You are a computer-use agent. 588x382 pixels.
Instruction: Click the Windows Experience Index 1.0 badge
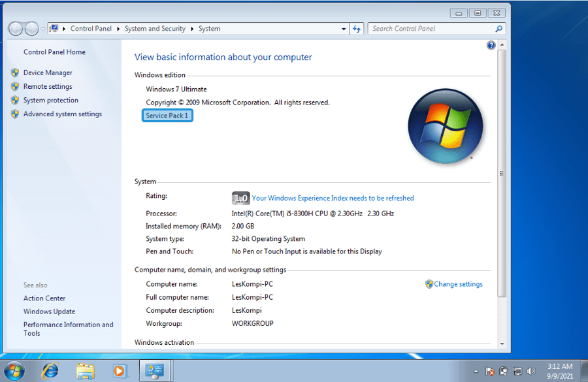(x=240, y=198)
